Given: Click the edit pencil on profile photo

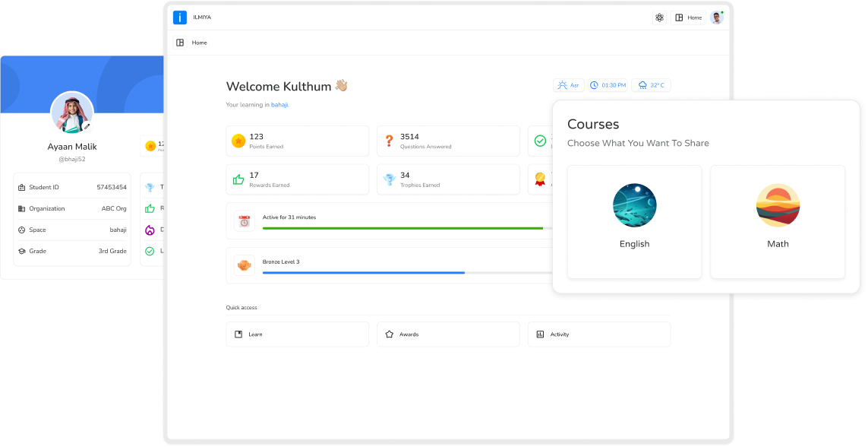Looking at the screenshot, I should (87, 126).
